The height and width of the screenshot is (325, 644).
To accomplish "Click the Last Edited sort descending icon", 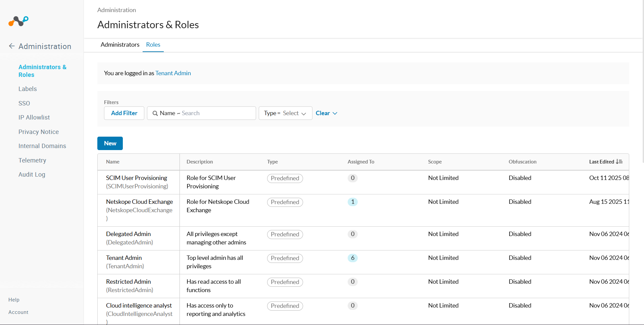I will 619,161.
